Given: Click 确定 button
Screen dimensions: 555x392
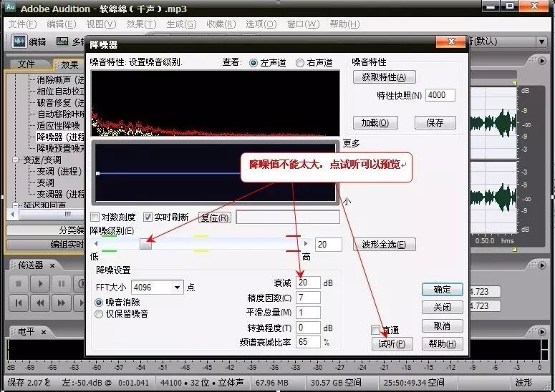Looking at the screenshot, I should tap(442, 290).
